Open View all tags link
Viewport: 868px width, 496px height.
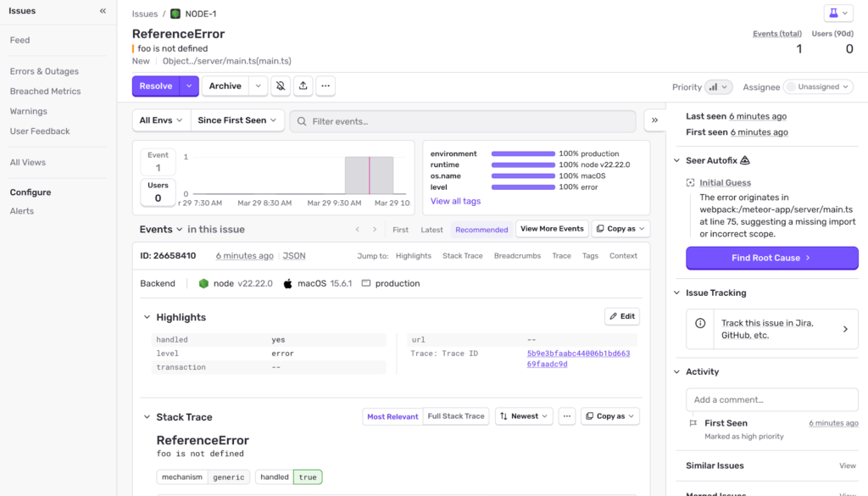pyautogui.click(x=455, y=201)
